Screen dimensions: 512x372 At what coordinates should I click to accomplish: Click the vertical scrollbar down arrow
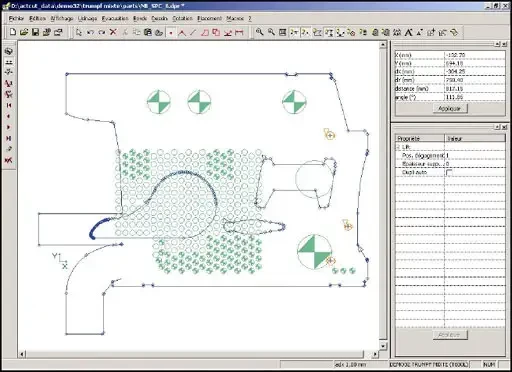click(x=383, y=346)
